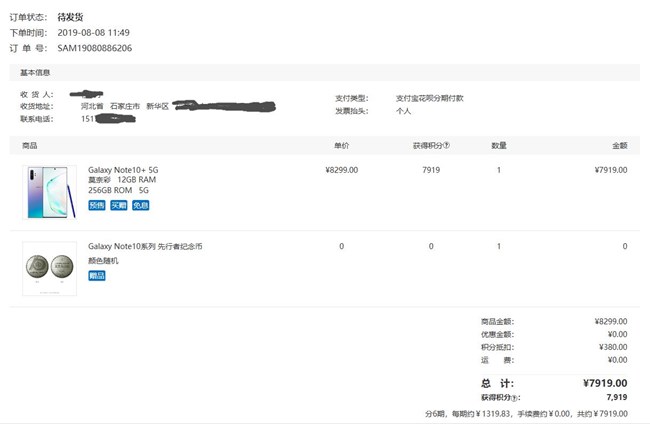Open the commemorative coin product thumbnail

tap(49, 269)
